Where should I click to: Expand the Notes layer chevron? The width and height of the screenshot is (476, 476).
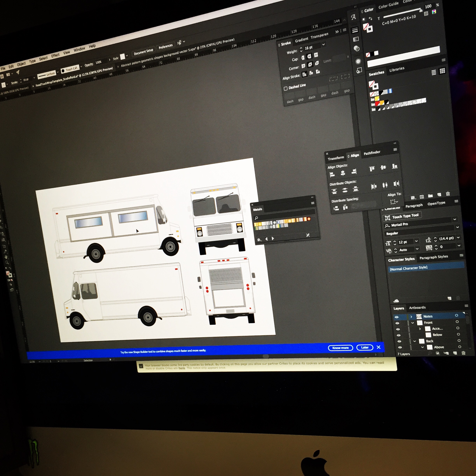411,317
